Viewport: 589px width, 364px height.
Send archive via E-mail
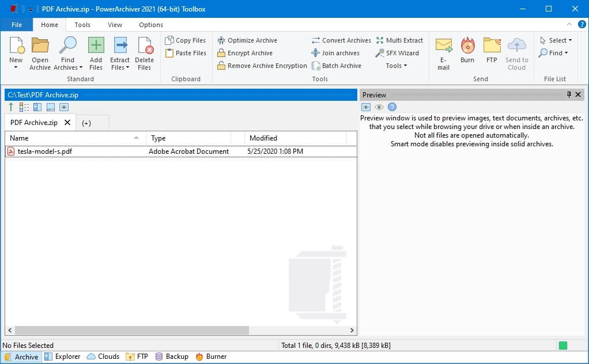click(443, 54)
